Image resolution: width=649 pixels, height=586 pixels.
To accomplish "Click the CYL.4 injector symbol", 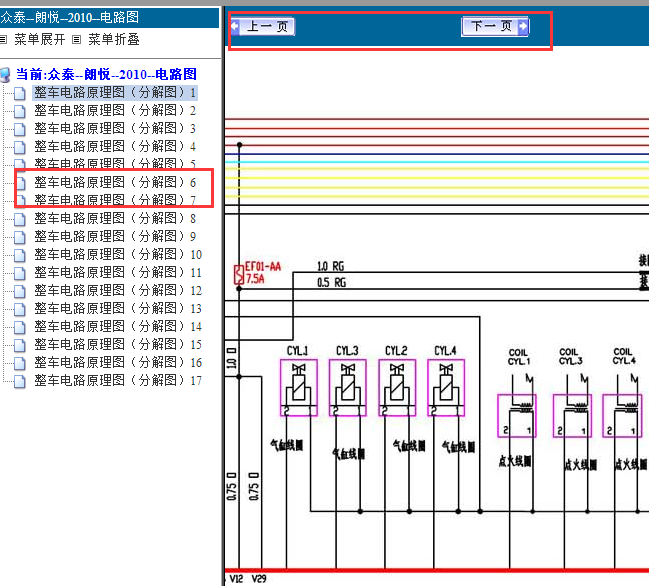I will coord(446,388).
